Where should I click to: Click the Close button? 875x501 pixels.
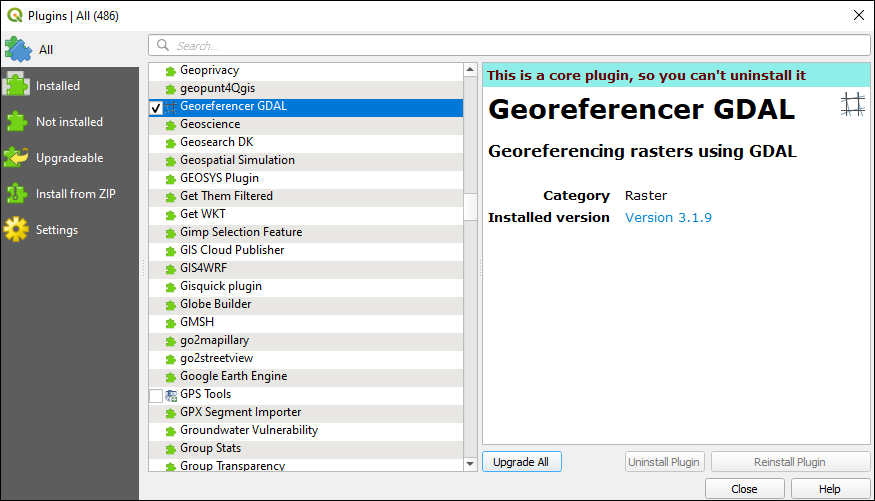coord(744,489)
